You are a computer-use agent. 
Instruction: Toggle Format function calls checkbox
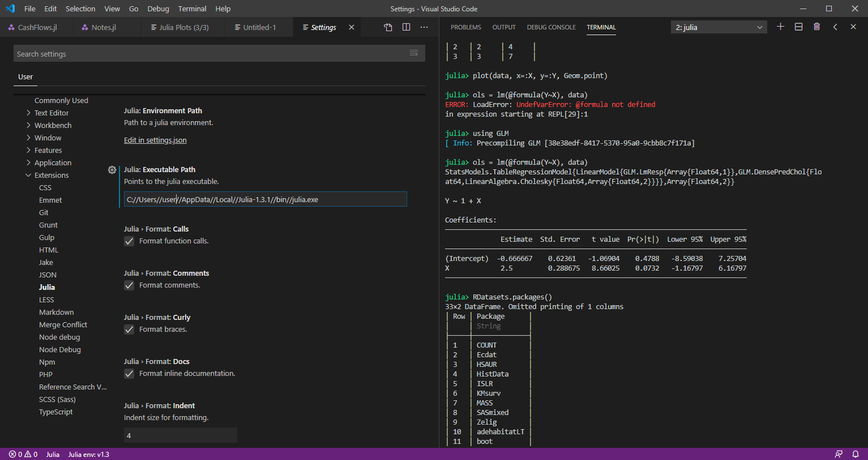(x=129, y=241)
